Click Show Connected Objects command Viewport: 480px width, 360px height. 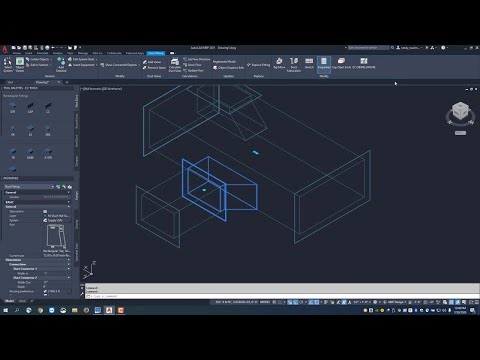(x=119, y=65)
